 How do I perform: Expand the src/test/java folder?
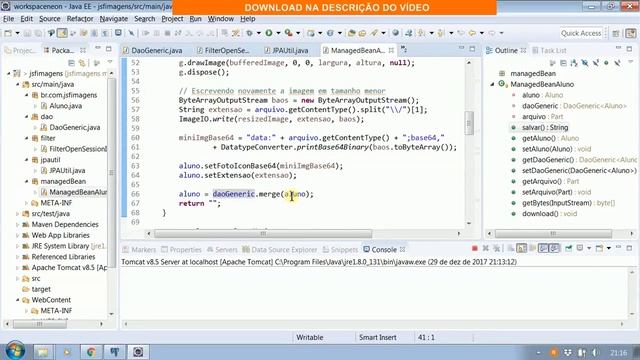click(x=18, y=214)
